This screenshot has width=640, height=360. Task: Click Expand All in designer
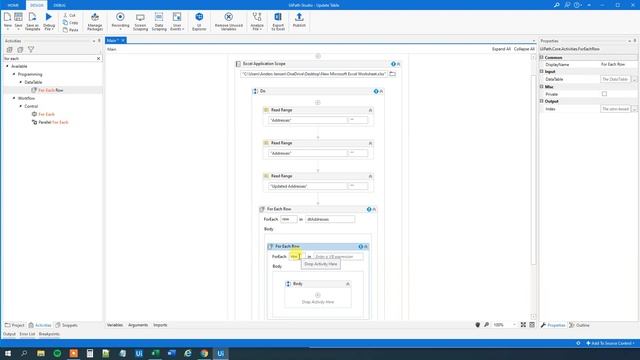pyautogui.click(x=501, y=49)
